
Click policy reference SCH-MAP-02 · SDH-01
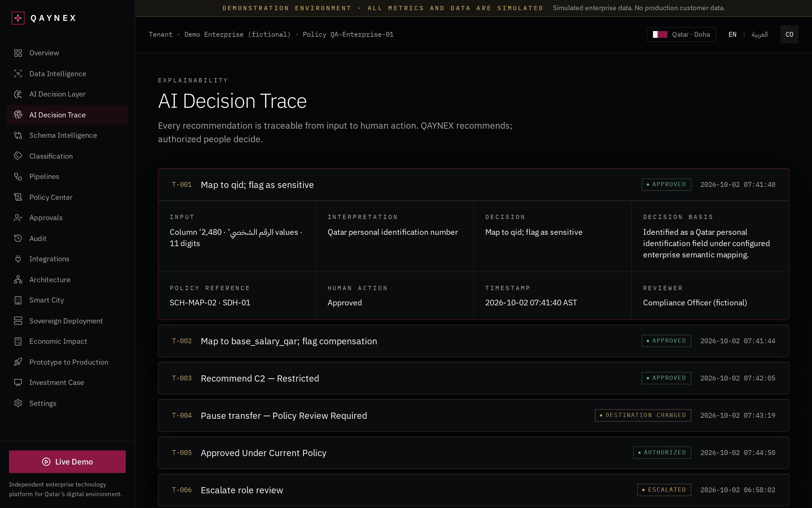coord(210,303)
